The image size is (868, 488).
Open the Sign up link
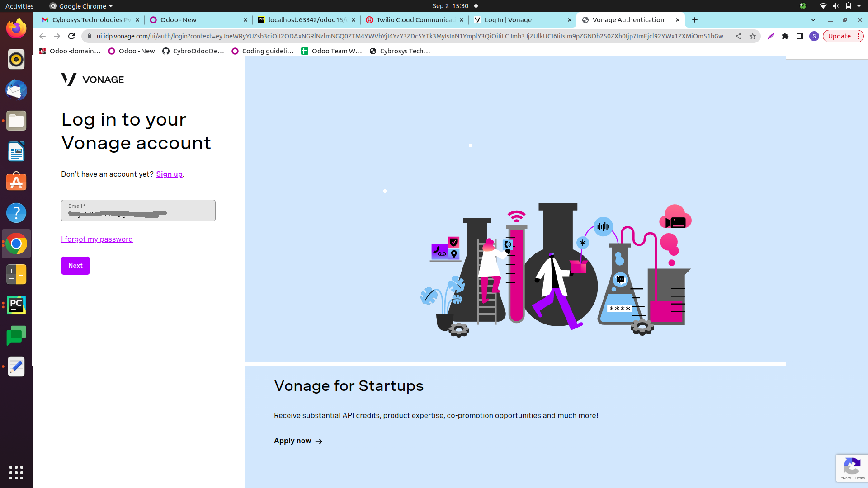click(x=169, y=174)
